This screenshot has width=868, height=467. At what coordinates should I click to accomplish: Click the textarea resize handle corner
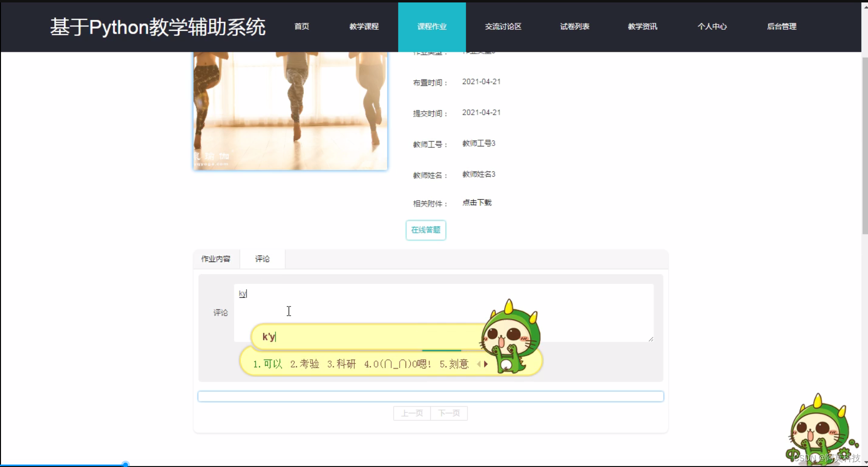pos(650,338)
